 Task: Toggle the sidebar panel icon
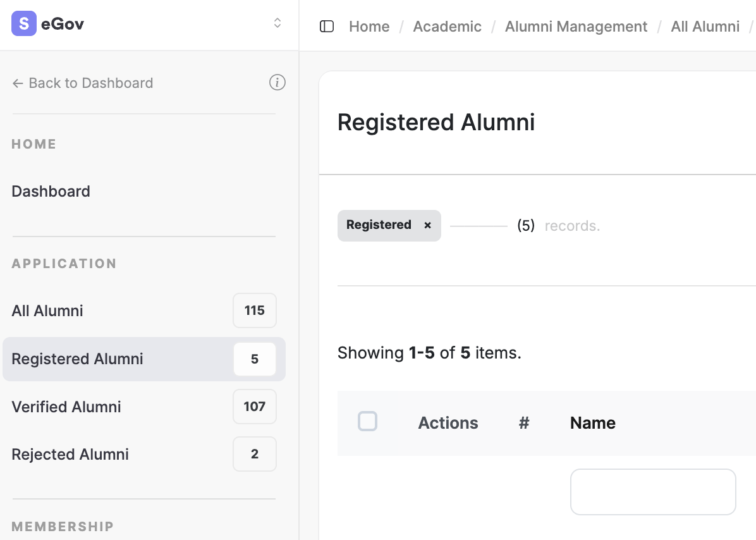click(327, 27)
